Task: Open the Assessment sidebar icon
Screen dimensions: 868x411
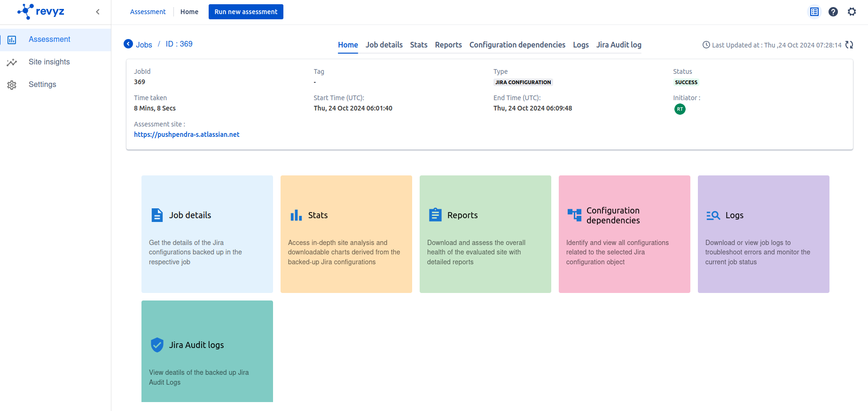Action: pos(12,40)
